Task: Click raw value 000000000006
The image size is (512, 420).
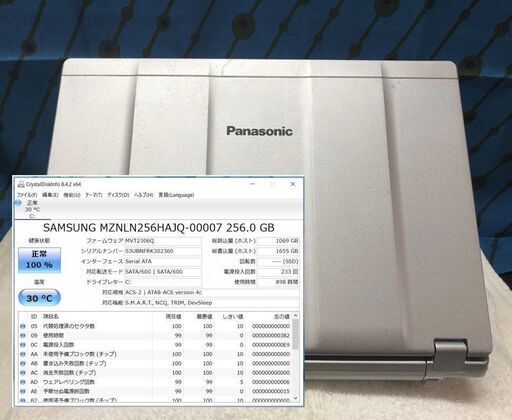Action: pyautogui.click(x=271, y=382)
